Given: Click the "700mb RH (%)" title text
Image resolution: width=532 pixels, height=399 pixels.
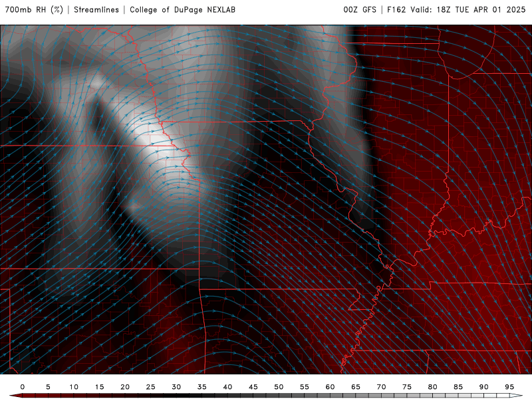Looking at the screenshot, I should pyautogui.click(x=34, y=9).
